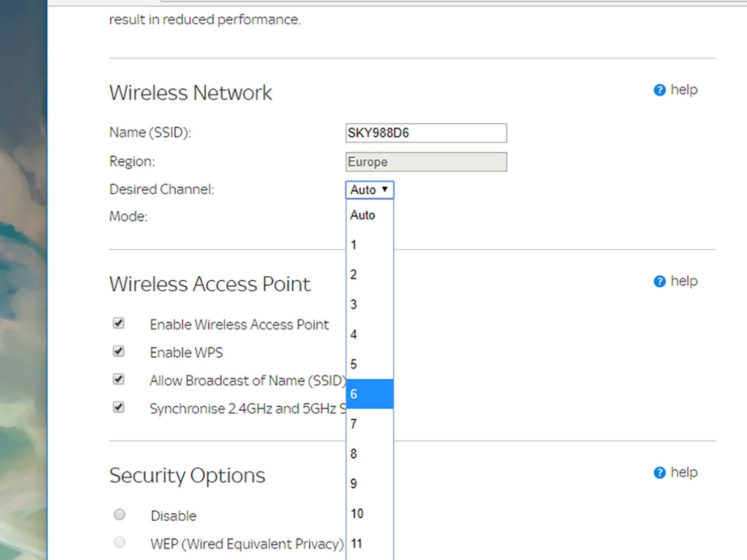
Task: Open help link in Security Options section
Action: [684, 472]
